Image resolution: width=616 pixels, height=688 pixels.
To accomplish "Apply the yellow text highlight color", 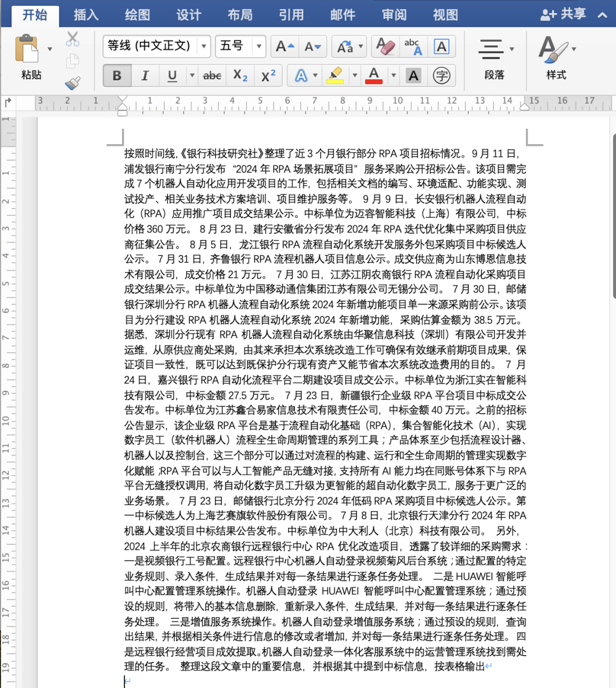I will tap(335, 75).
